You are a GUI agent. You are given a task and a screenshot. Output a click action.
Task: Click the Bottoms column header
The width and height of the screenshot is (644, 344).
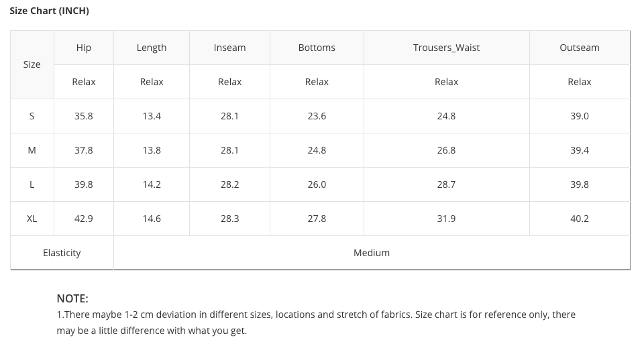coord(317,48)
